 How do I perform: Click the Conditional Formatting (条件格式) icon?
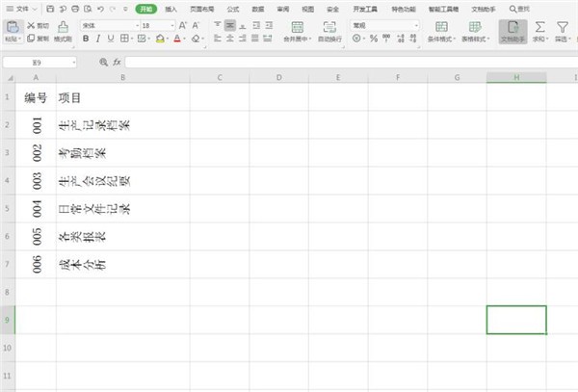point(441,27)
